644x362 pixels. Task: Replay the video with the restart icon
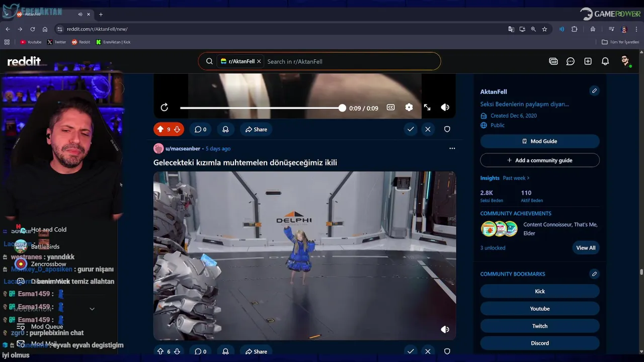click(x=164, y=108)
